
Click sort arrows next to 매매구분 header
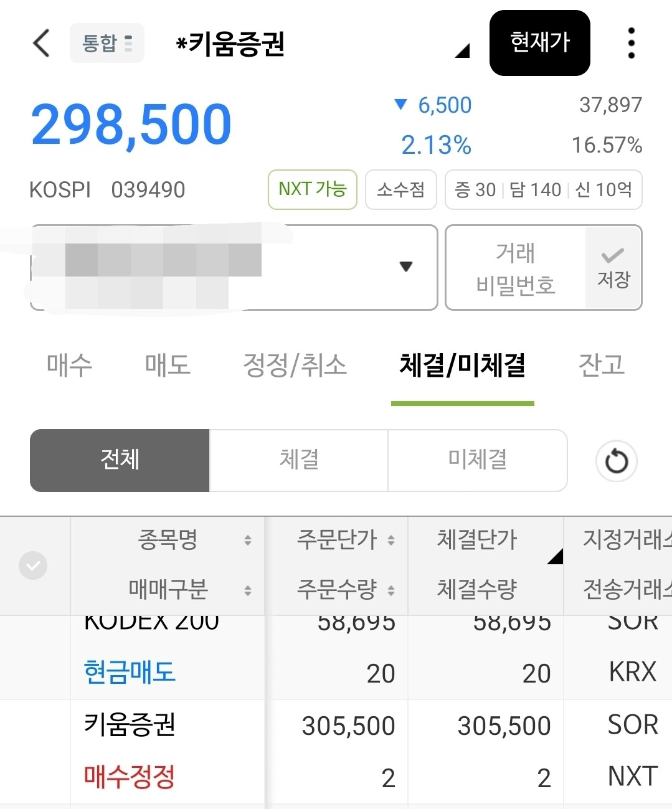tap(248, 590)
